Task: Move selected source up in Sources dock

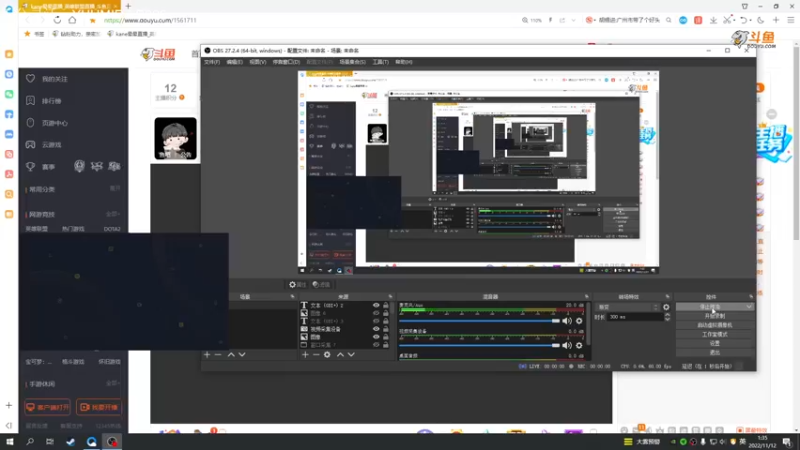Action: coord(340,355)
